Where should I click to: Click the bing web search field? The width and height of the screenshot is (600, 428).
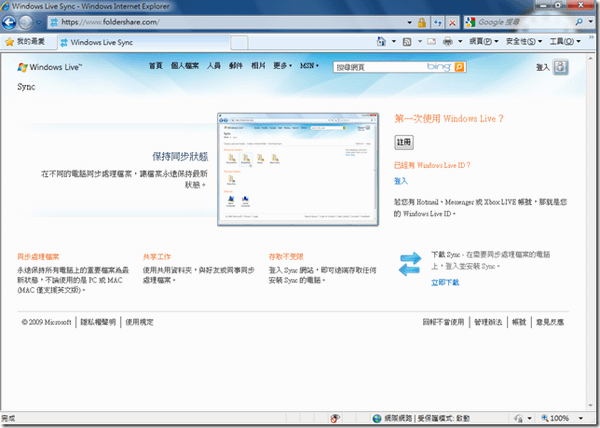tap(393, 67)
